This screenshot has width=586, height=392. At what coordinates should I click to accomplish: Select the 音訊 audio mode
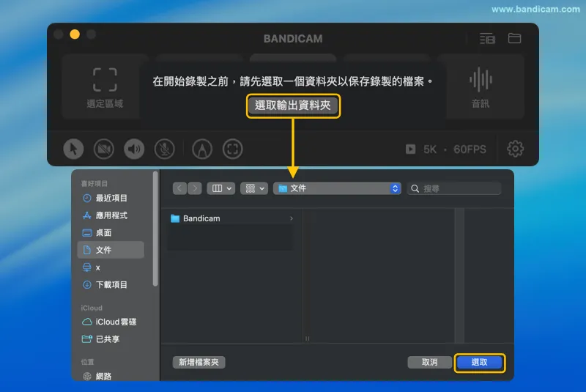(481, 87)
